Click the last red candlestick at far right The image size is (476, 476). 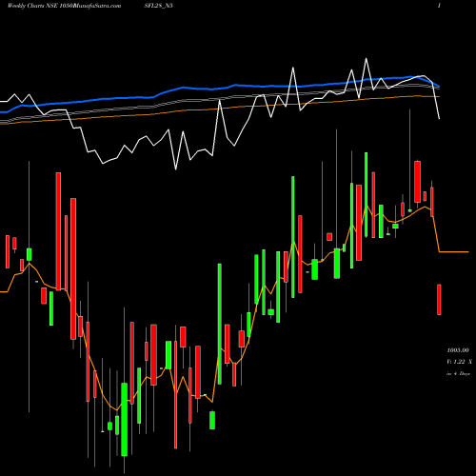click(439, 300)
